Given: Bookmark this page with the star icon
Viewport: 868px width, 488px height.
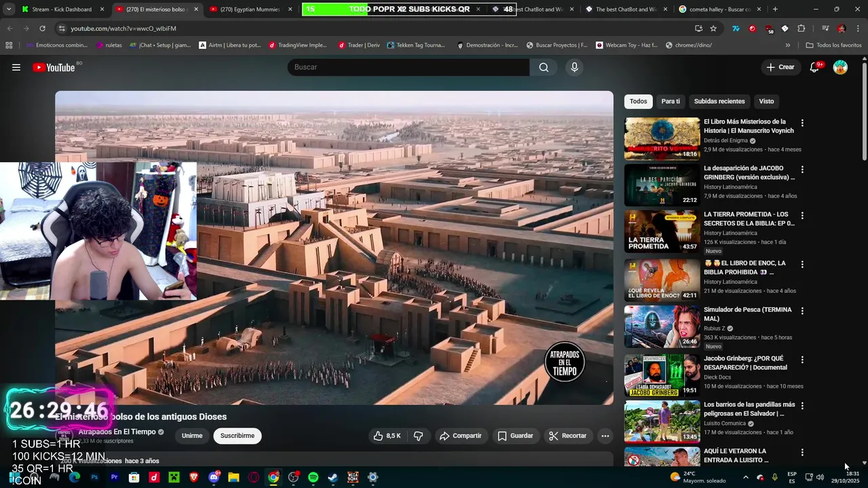Looking at the screenshot, I should click(x=713, y=28).
